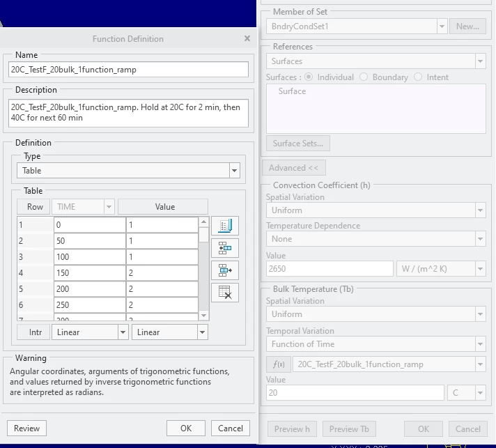The height and width of the screenshot is (448, 496).
Task: Click the New... set button
Action: point(467,26)
